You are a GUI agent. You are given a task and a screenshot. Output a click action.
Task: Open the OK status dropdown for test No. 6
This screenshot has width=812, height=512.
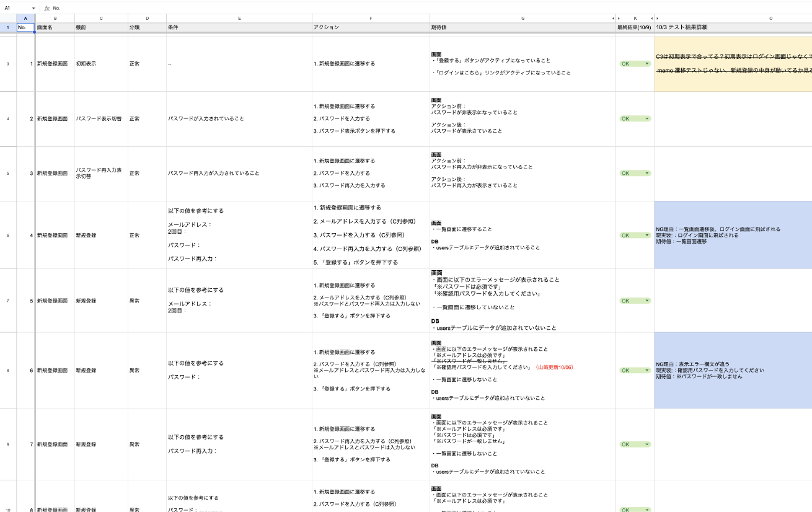tap(647, 370)
